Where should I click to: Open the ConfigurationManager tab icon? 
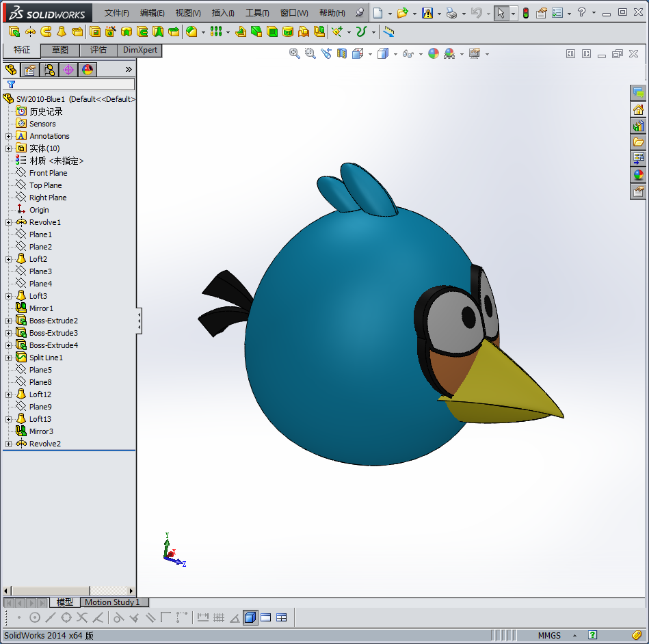pos(49,70)
